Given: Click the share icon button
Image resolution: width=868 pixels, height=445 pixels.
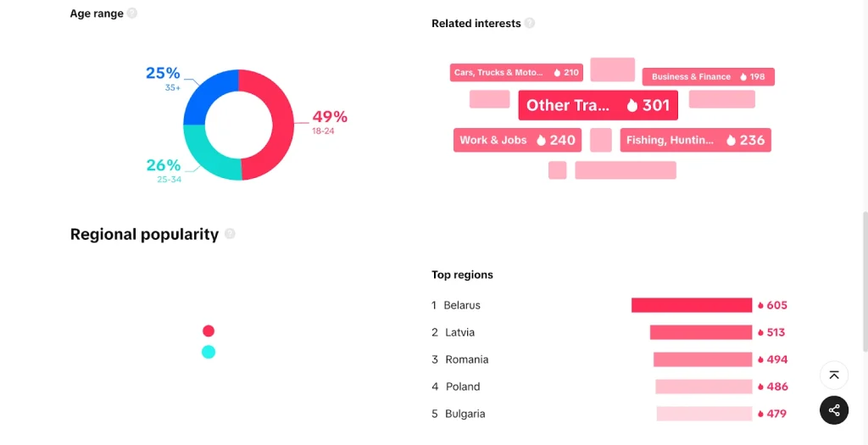Looking at the screenshot, I should point(834,410).
